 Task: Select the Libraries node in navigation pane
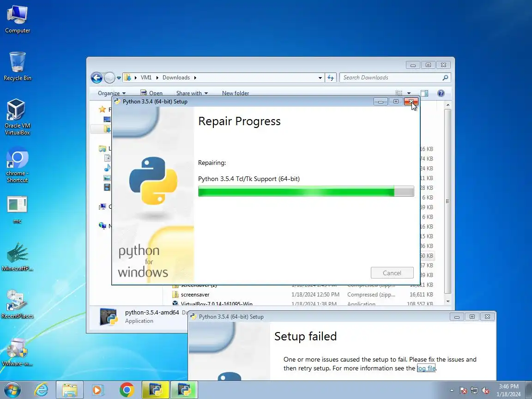tap(102, 149)
